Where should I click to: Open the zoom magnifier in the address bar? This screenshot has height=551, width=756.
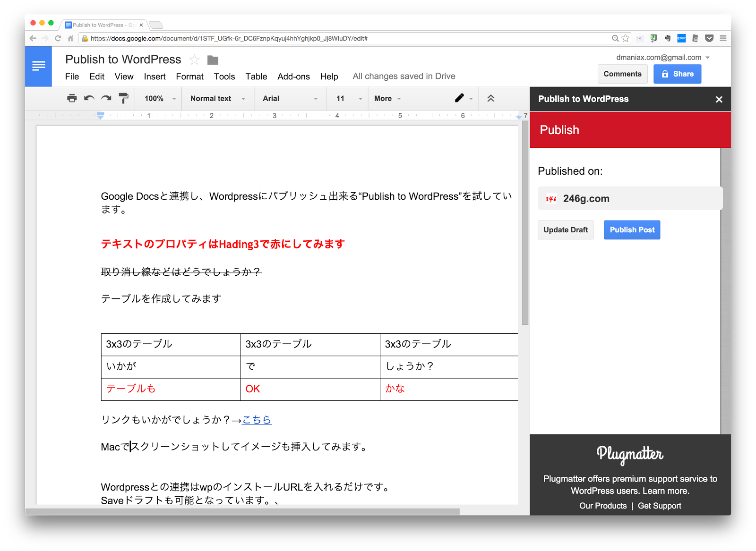click(615, 38)
